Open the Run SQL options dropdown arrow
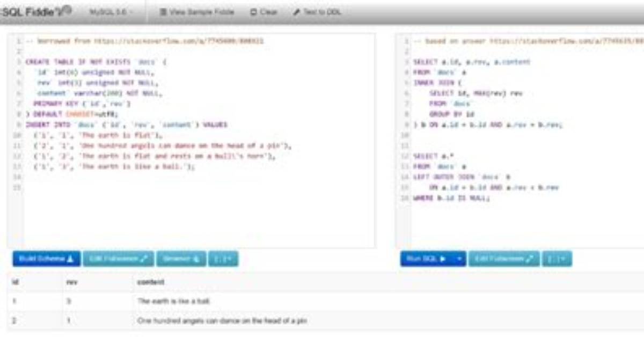The height and width of the screenshot is (337, 644). pyautogui.click(x=459, y=259)
